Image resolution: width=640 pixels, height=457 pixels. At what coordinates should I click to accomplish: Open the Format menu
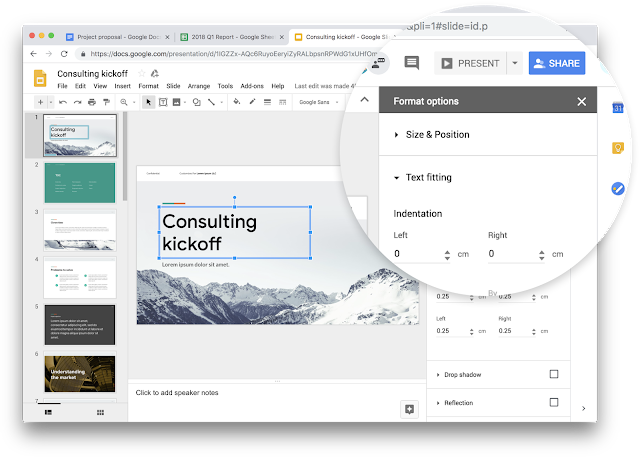tap(148, 86)
